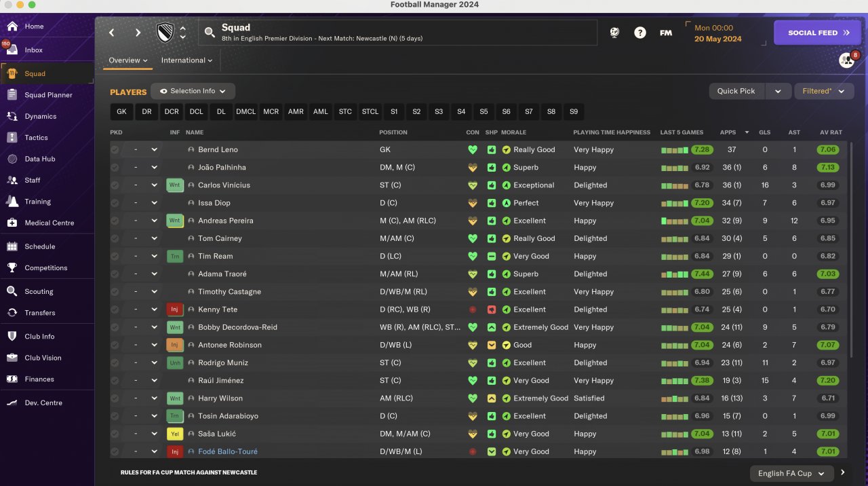
Task: Open the Club Vision sidebar icon
Action: click(12, 358)
